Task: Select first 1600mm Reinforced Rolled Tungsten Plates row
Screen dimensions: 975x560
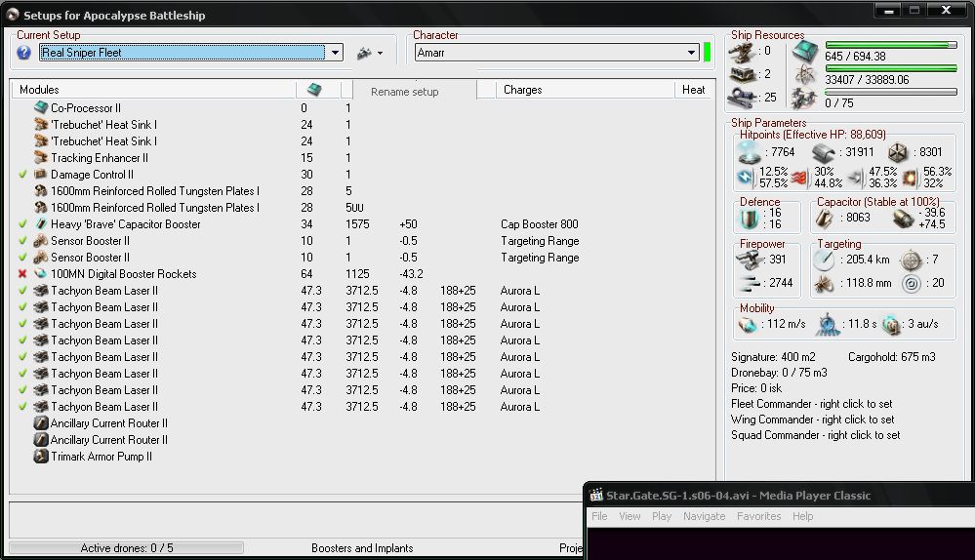Action: [x=362, y=191]
